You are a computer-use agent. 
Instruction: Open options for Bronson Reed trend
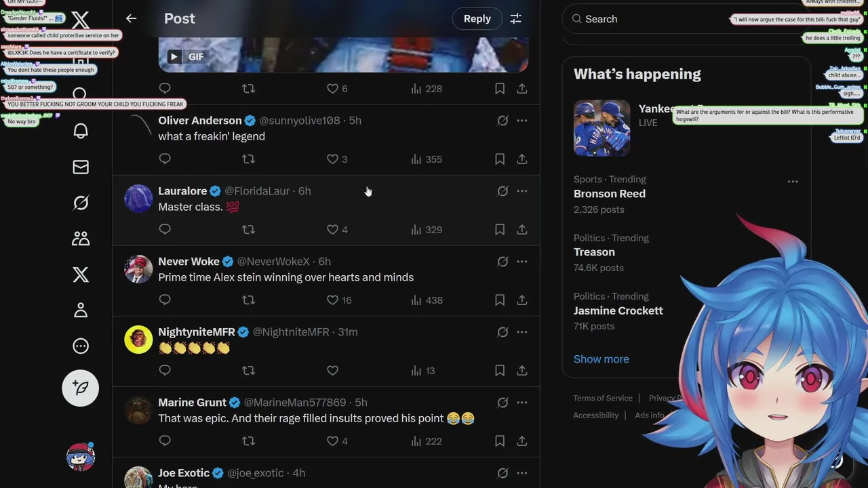click(793, 182)
